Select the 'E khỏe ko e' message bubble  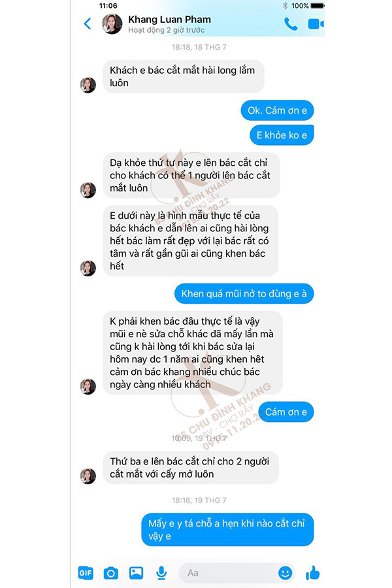pyautogui.click(x=282, y=135)
